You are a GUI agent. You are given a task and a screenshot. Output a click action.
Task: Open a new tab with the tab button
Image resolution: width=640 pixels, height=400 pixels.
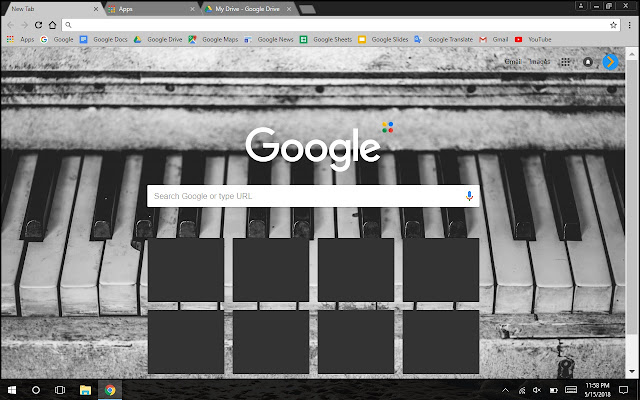click(307, 9)
